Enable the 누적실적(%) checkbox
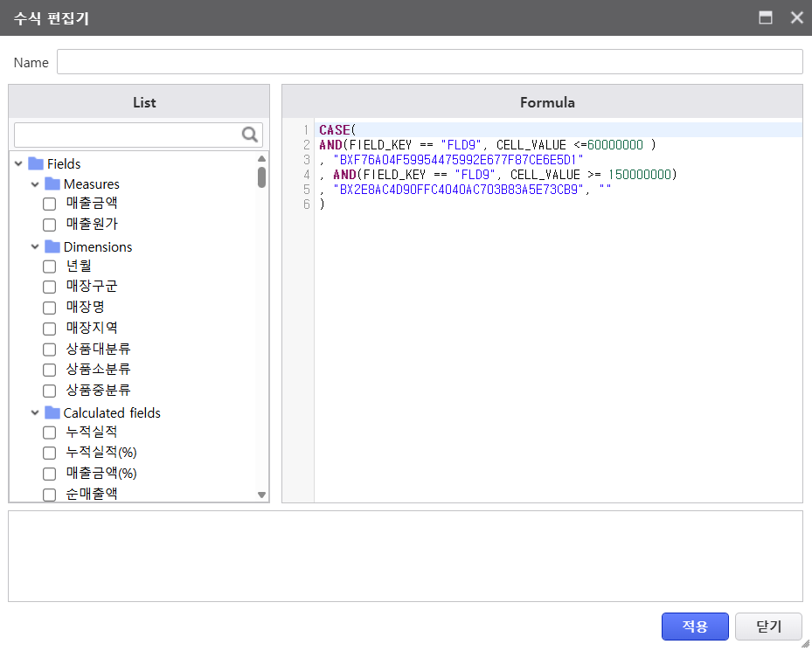Image resolution: width=812 pixels, height=651 pixels. click(x=50, y=453)
